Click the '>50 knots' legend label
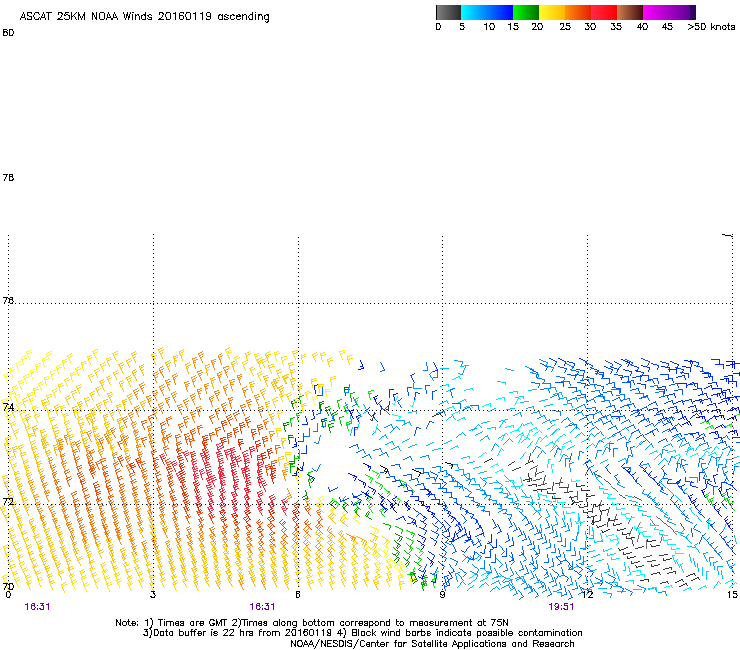 coord(711,27)
